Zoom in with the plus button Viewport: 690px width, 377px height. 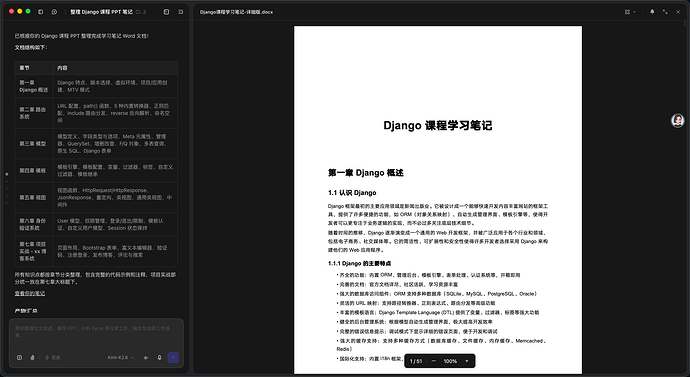[x=466, y=361]
